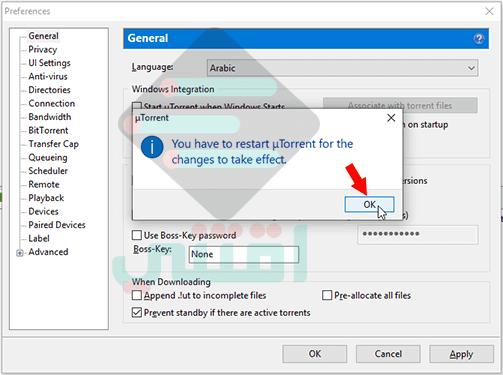Click the Boss-Key password dots field
Screen dimensions: 503x375
tap(418, 234)
